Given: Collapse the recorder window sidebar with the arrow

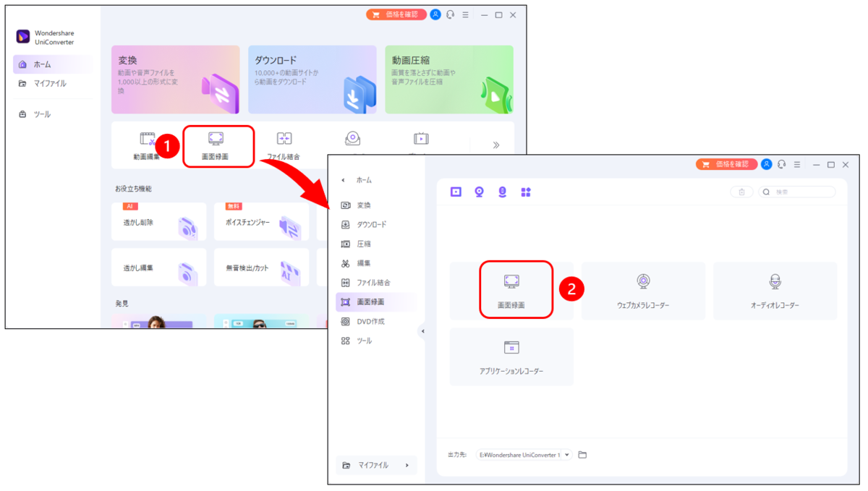Looking at the screenshot, I should (423, 331).
